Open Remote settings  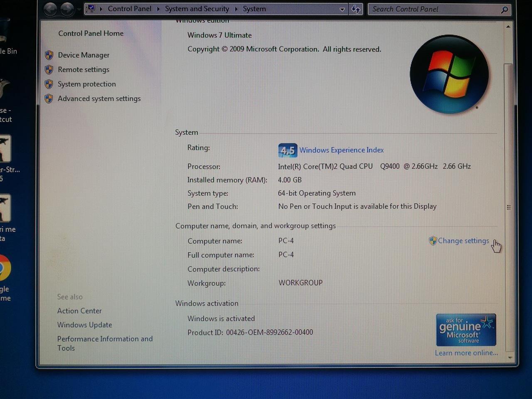point(84,69)
